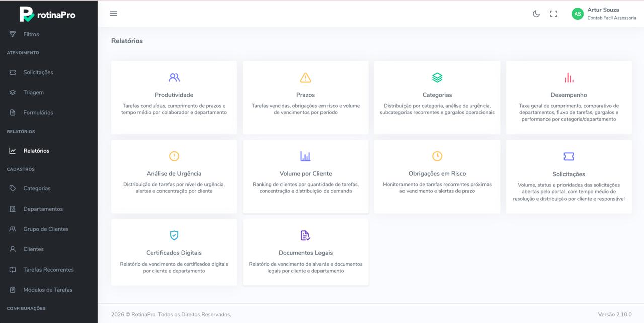Click the Solicitações ticket icon in report card
The width and height of the screenshot is (644, 323).
click(x=569, y=157)
